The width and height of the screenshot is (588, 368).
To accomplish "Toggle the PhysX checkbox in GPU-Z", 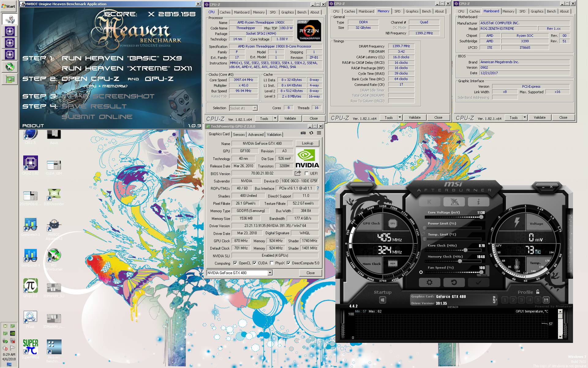I will 272,263.
